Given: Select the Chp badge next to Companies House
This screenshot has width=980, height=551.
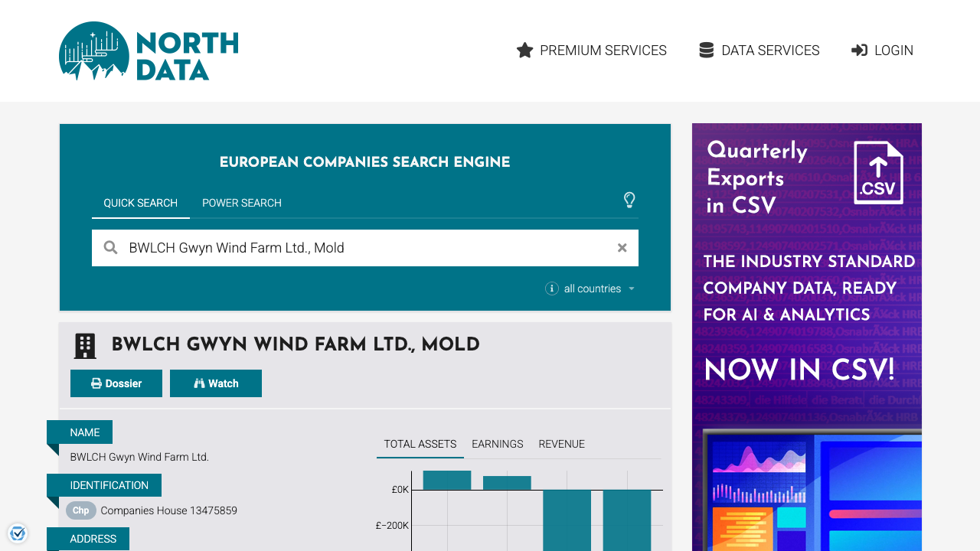Looking at the screenshot, I should tap(80, 510).
